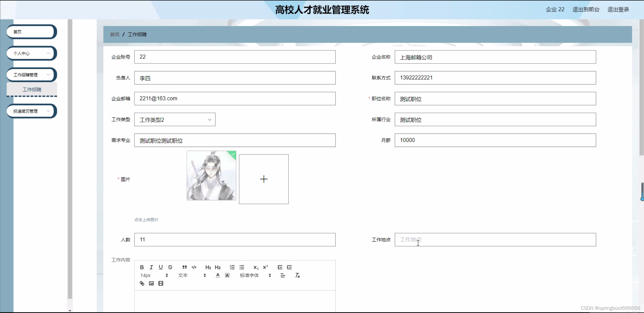This screenshot has width=644, height=313.
Task: Toggle italic formatting in the editor
Action: tap(151, 267)
